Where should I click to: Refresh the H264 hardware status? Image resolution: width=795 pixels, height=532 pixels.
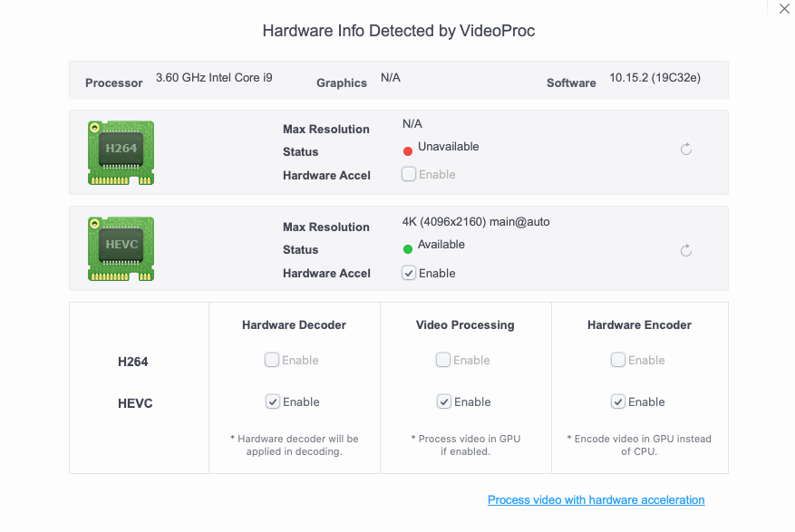point(686,149)
